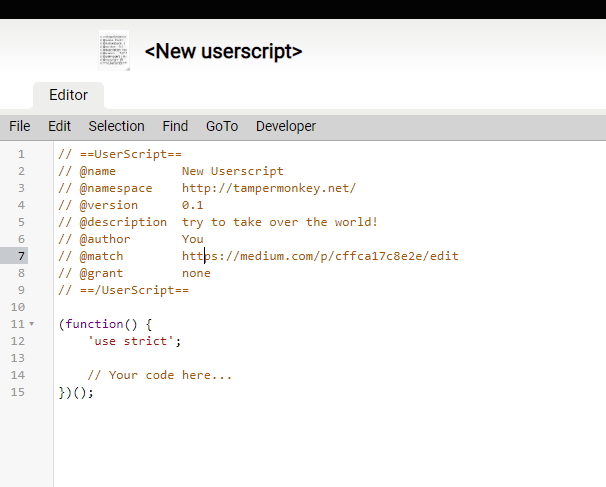606x487 pixels.
Task: Switch to the Editor tab
Action: (68, 95)
